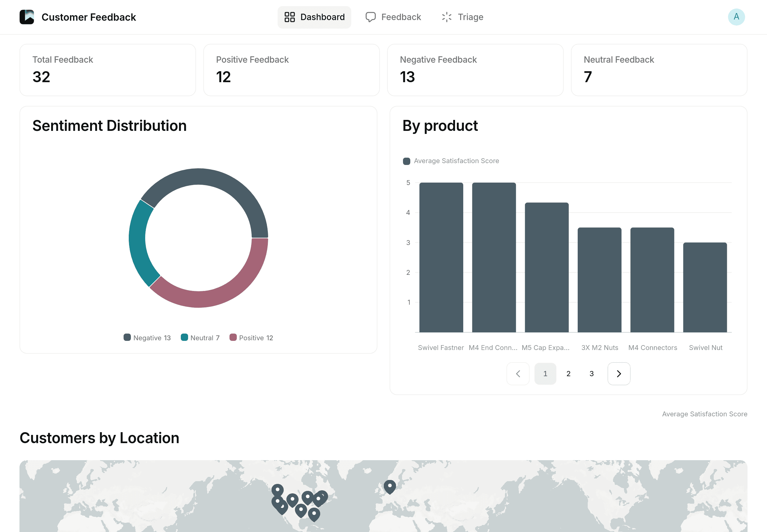Expand the Triage menu section
The width and height of the screenshot is (767, 532).
464,17
